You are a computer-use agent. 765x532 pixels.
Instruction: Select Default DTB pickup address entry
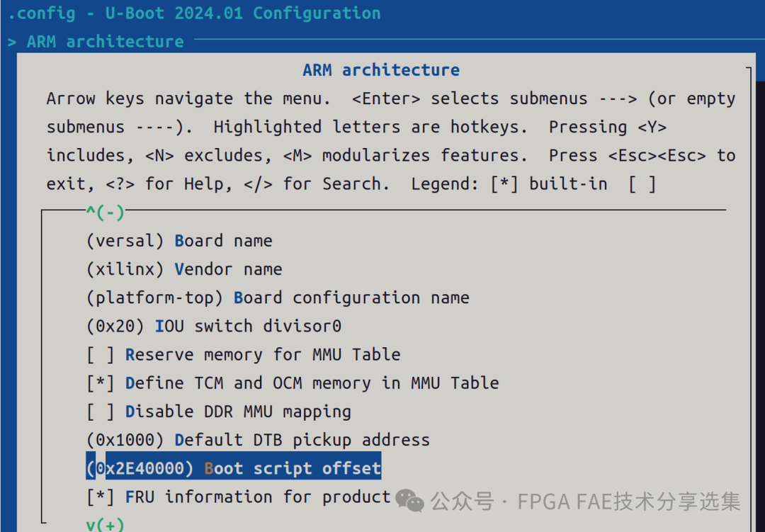(258, 440)
